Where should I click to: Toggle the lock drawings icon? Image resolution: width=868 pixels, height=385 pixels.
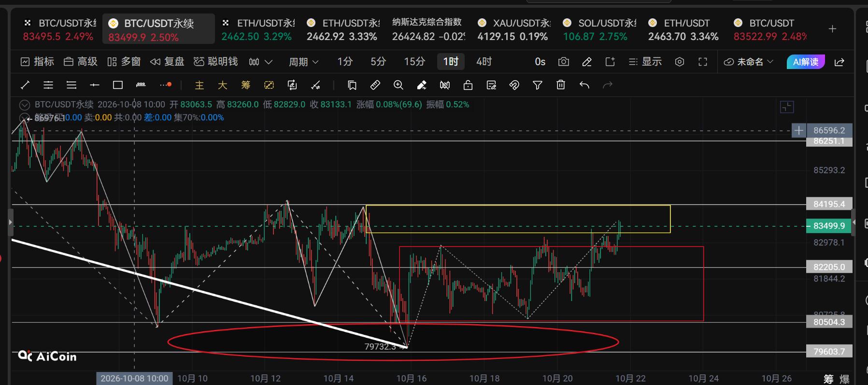[468, 85]
